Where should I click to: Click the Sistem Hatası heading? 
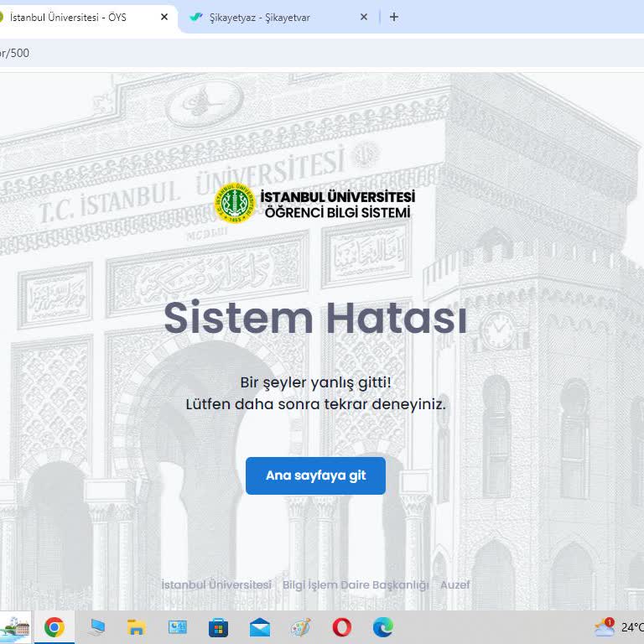coord(315,319)
